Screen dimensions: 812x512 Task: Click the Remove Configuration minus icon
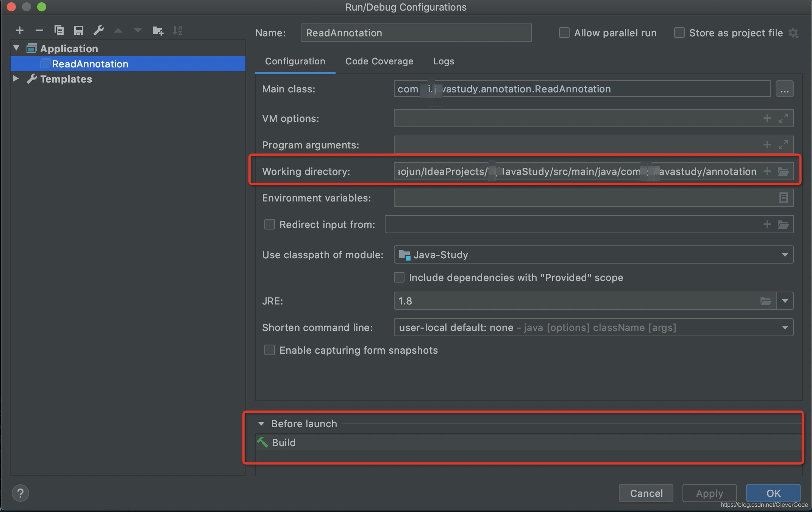(x=39, y=30)
